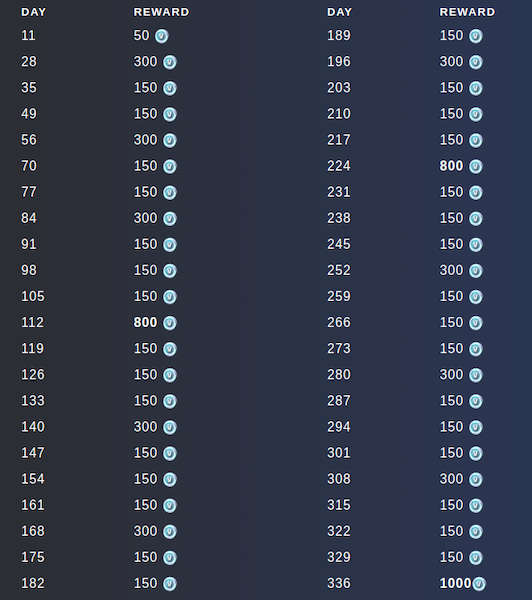Click day number 105 in the left table
Viewport: 532px width, 600px height.
(33, 296)
